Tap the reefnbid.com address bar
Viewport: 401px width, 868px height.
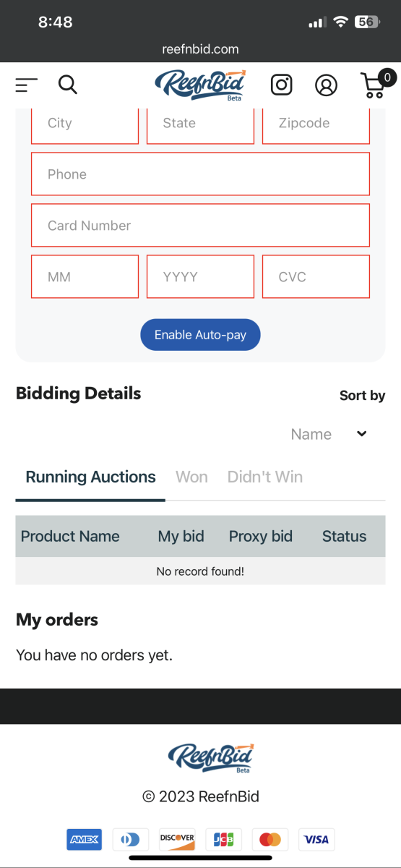pyautogui.click(x=200, y=49)
